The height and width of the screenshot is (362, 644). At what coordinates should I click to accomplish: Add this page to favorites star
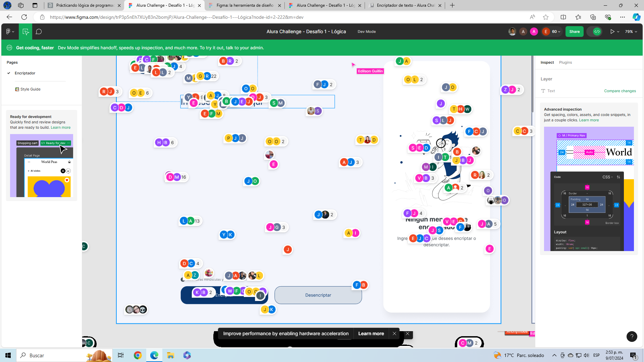[546, 17]
